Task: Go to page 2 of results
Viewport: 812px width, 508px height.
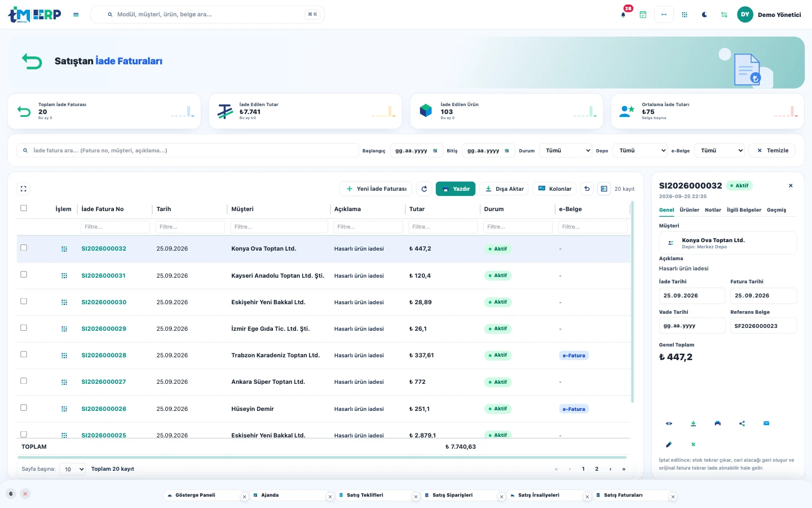Action: point(597,469)
